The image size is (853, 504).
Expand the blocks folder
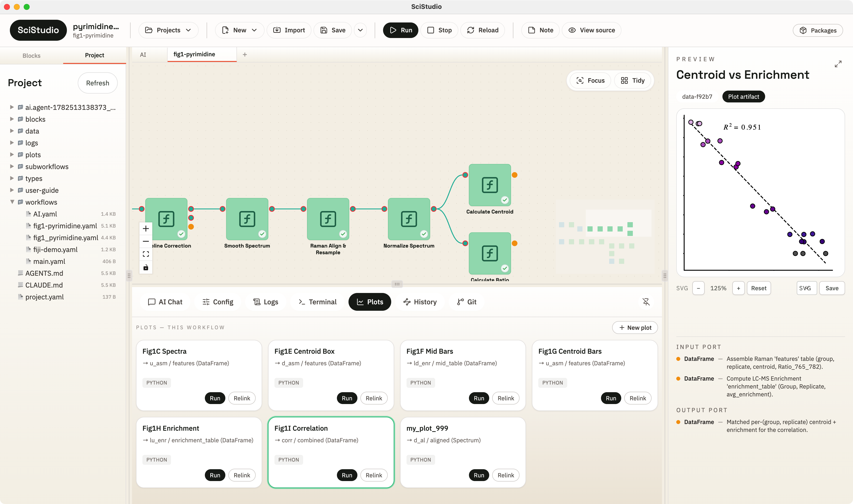12,119
